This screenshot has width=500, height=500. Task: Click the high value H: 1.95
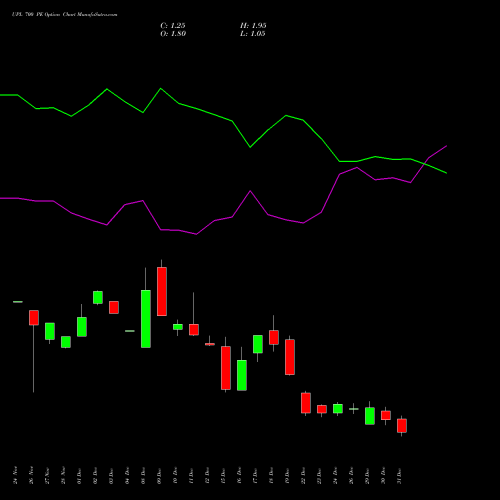(253, 26)
